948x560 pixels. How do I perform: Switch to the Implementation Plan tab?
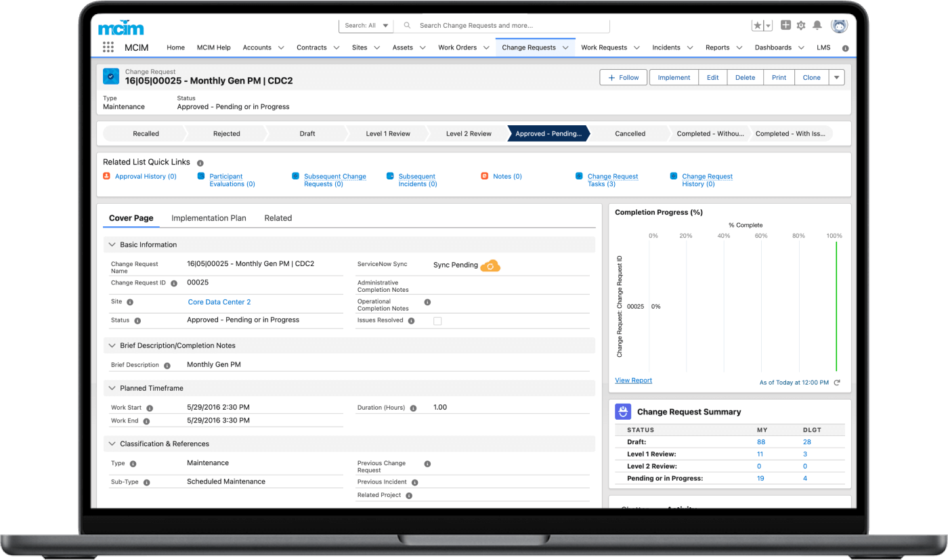point(209,218)
